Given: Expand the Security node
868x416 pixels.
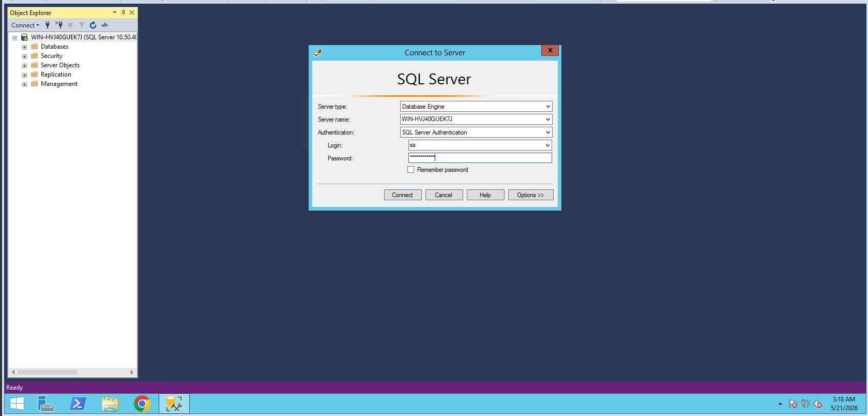Looking at the screenshot, I should [24, 56].
